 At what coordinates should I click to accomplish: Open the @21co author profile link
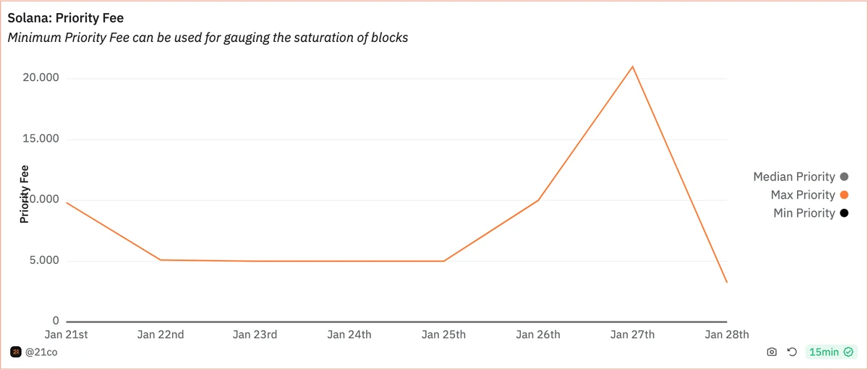[41, 352]
